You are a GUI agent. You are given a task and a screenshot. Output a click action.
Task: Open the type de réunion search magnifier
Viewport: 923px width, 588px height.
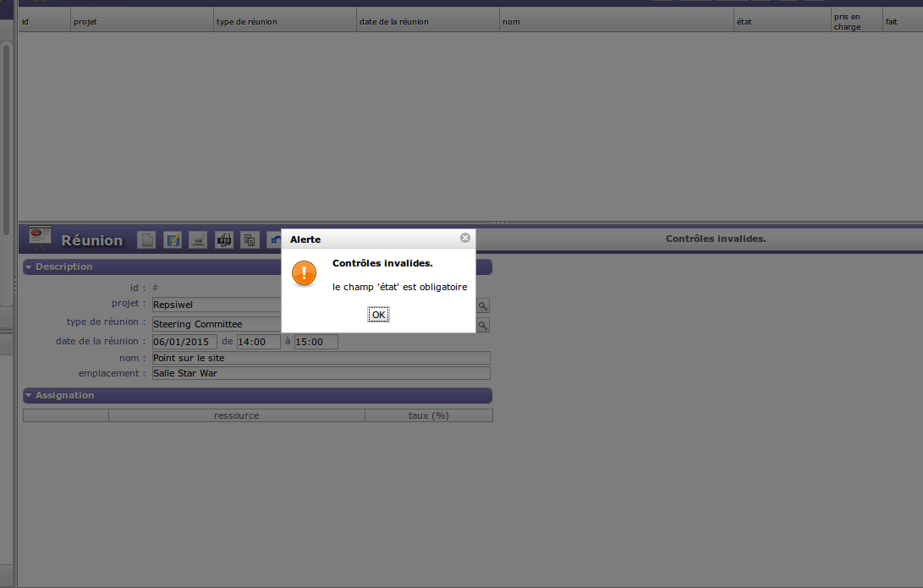[x=483, y=326]
